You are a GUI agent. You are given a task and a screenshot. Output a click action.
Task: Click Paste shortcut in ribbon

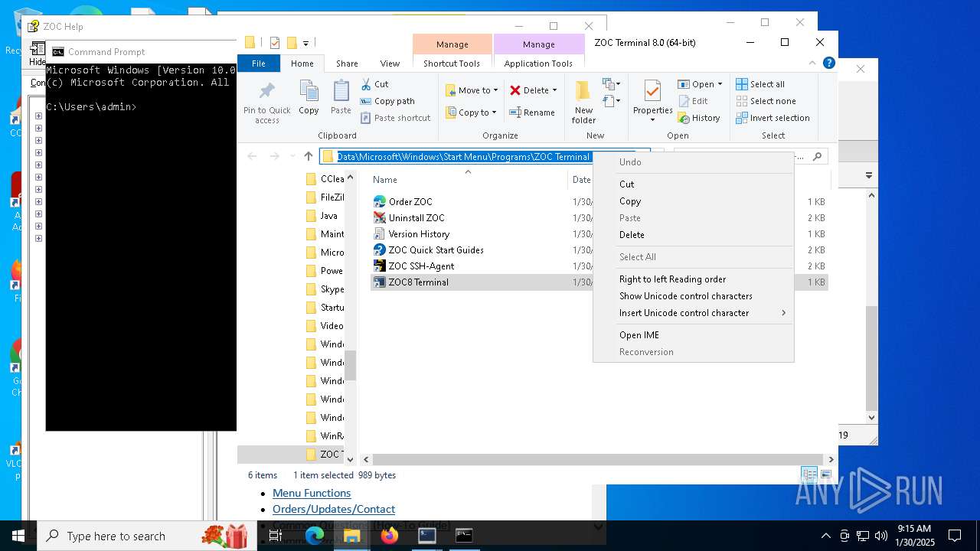coord(395,118)
